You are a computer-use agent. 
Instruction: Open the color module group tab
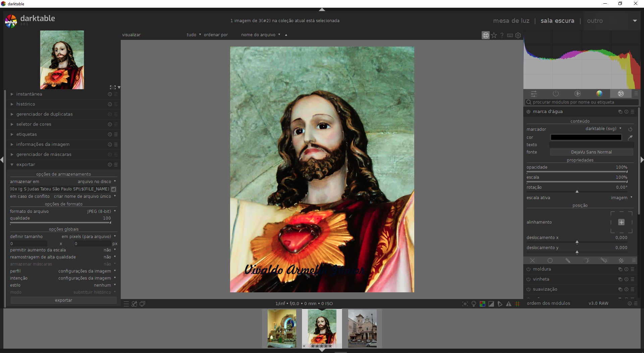599,94
